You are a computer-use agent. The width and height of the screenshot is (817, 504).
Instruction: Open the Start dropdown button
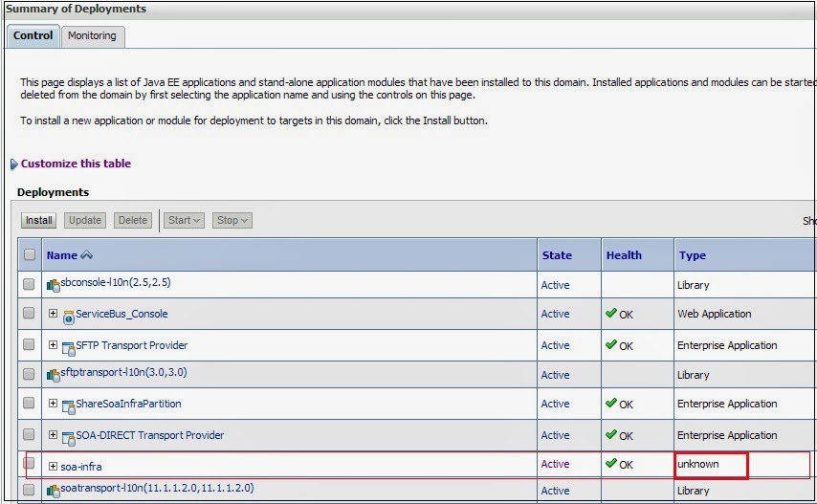tap(184, 220)
